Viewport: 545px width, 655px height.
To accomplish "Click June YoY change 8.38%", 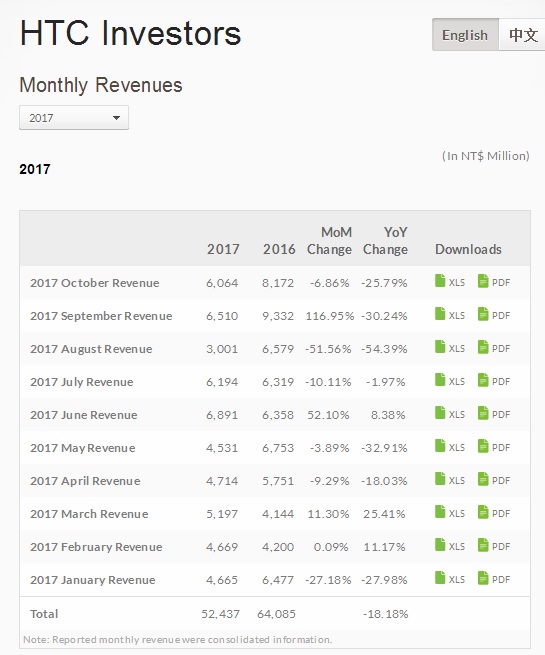I will (x=388, y=415).
